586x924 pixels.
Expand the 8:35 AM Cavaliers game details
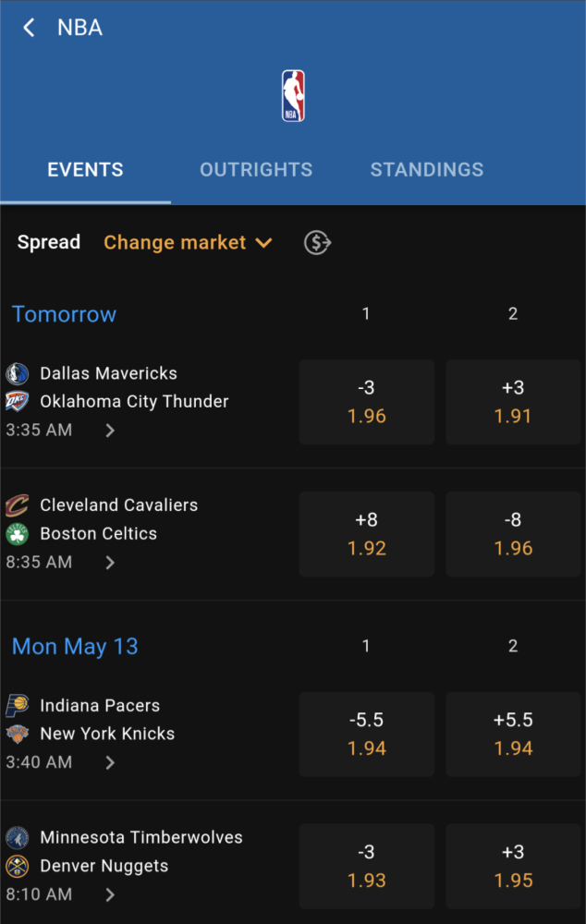point(110,562)
